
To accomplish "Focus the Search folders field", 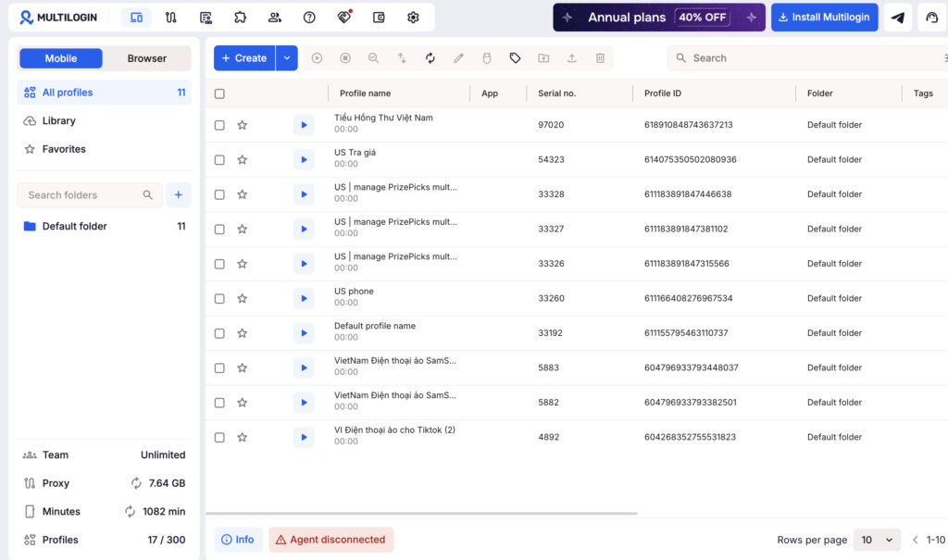I will pos(90,194).
